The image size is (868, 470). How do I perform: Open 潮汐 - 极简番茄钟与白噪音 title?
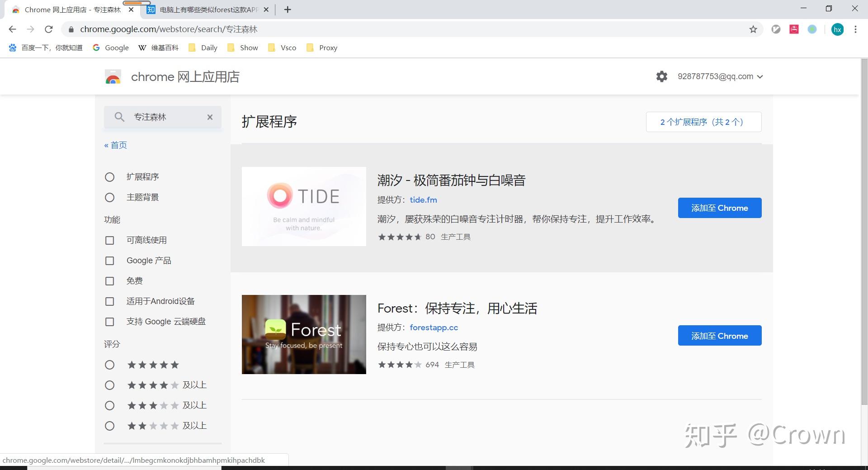(x=451, y=180)
